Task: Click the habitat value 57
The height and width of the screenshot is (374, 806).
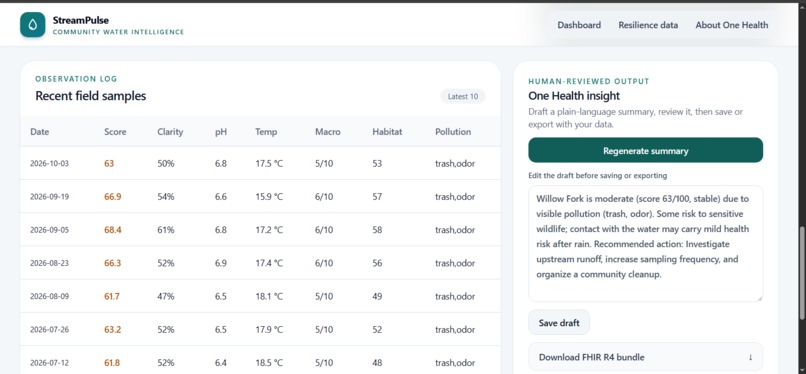Action: pyautogui.click(x=377, y=197)
